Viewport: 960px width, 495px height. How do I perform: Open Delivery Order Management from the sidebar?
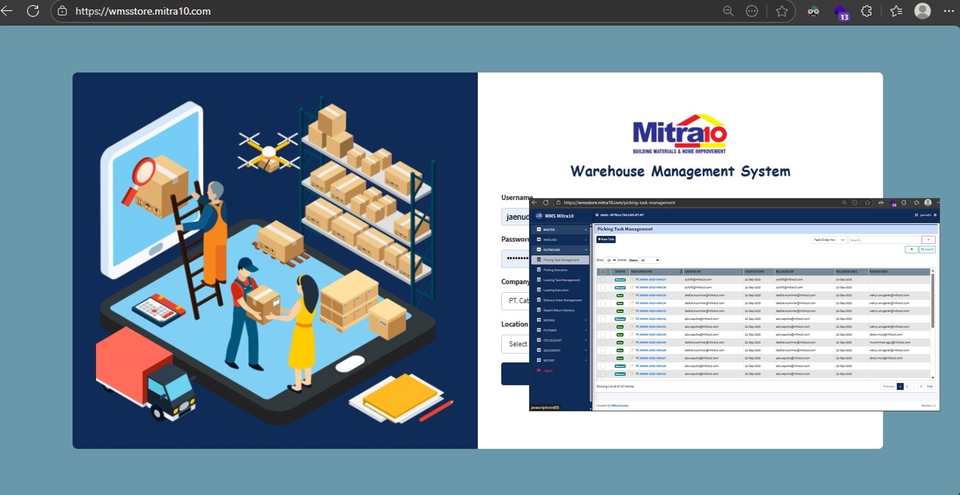(561, 300)
